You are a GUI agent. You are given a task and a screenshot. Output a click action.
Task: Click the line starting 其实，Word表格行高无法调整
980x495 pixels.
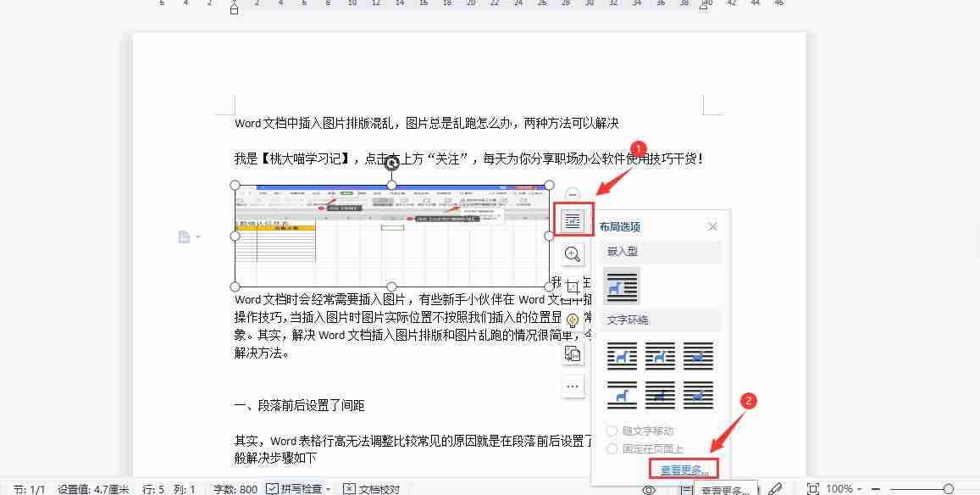412,442
